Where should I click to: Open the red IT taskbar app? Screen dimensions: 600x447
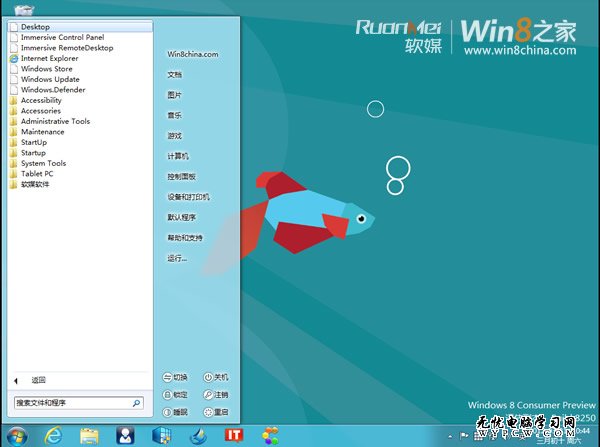pos(233,436)
